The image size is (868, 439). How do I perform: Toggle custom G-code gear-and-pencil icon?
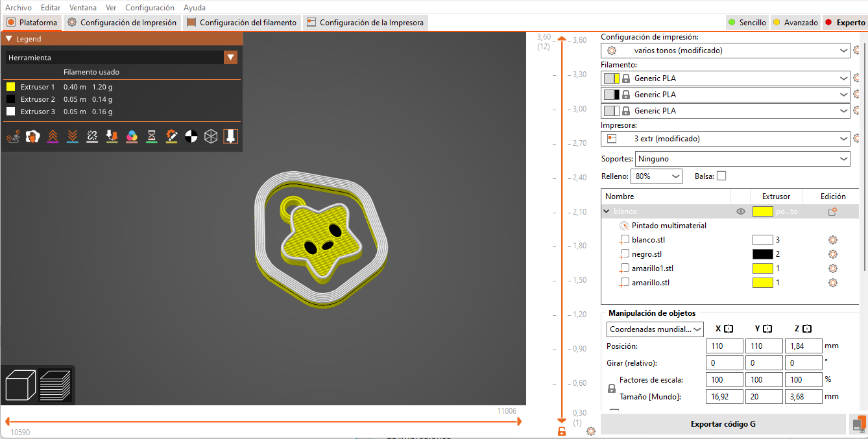tap(171, 136)
